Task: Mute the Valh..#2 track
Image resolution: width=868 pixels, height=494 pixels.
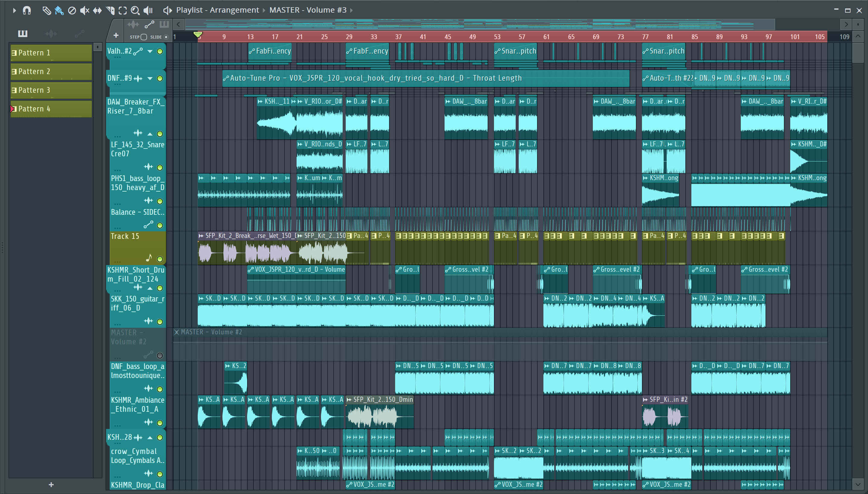Action: click(159, 51)
